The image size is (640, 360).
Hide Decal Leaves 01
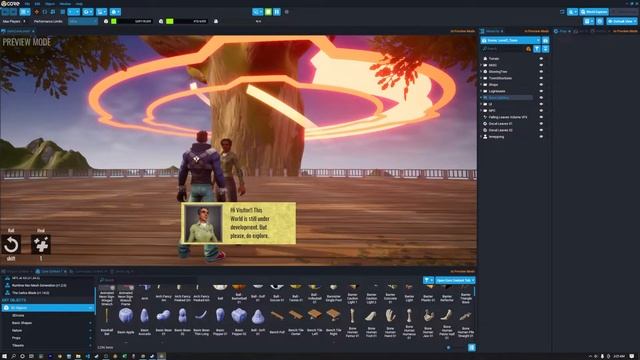click(x=542, y=124)
